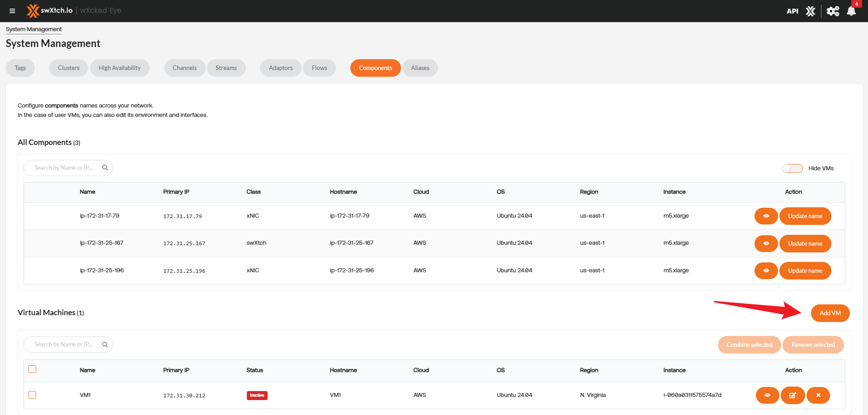Open the settings gears icon
Image resolution: width=868 pixels, height=415 pixels.
click(x=833, y=11)
